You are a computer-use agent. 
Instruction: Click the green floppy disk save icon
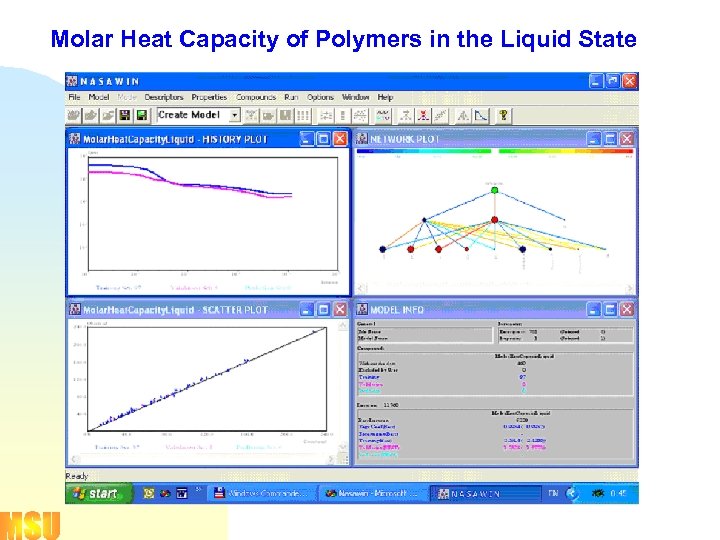point(142,115)
